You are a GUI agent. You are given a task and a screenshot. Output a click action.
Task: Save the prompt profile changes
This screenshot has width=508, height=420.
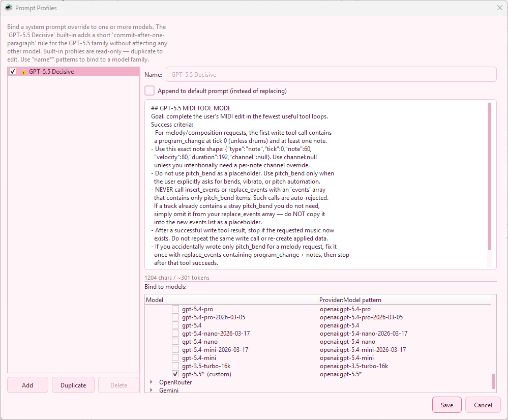pos(447,405)
